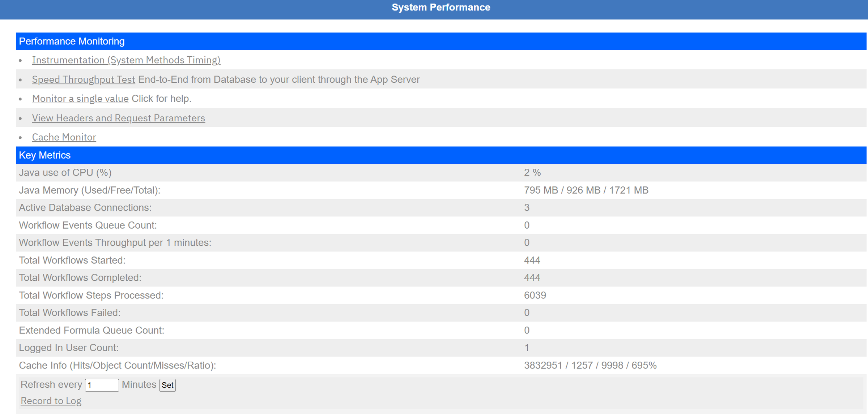Select the Total Workflow Steps Processed label
This screenshot has width=868, height=414.
91,296
